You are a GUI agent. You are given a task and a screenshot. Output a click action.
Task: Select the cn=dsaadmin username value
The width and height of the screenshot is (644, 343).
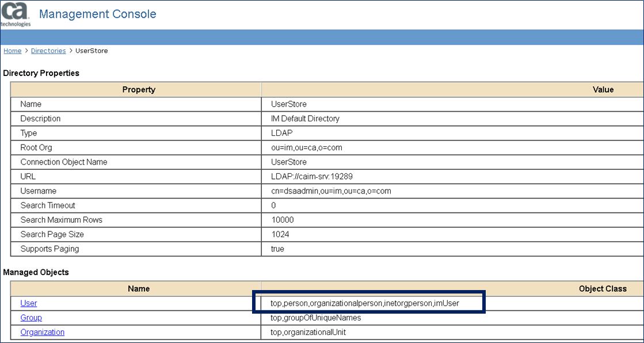tap(331, 191)
